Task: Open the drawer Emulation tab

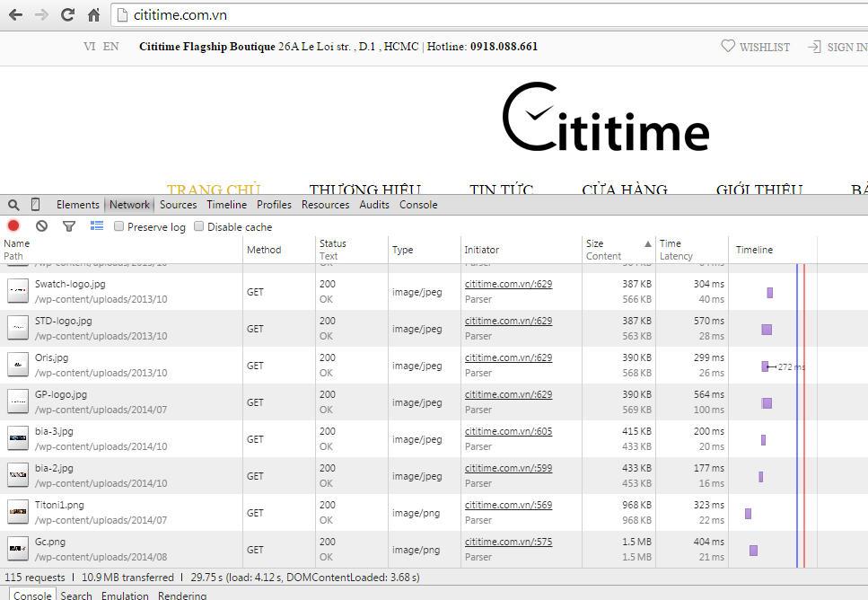Action: [x=125, y=595]
